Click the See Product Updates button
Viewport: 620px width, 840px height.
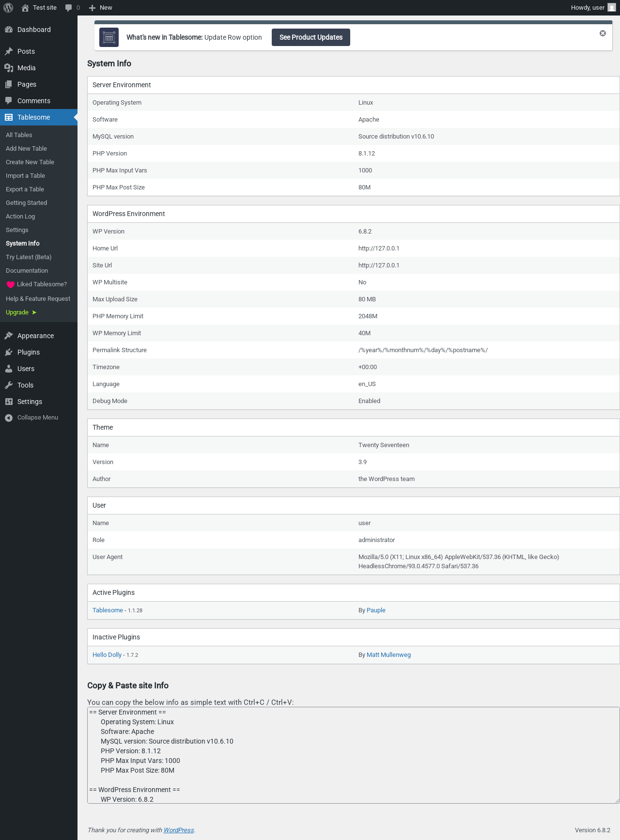311,37
